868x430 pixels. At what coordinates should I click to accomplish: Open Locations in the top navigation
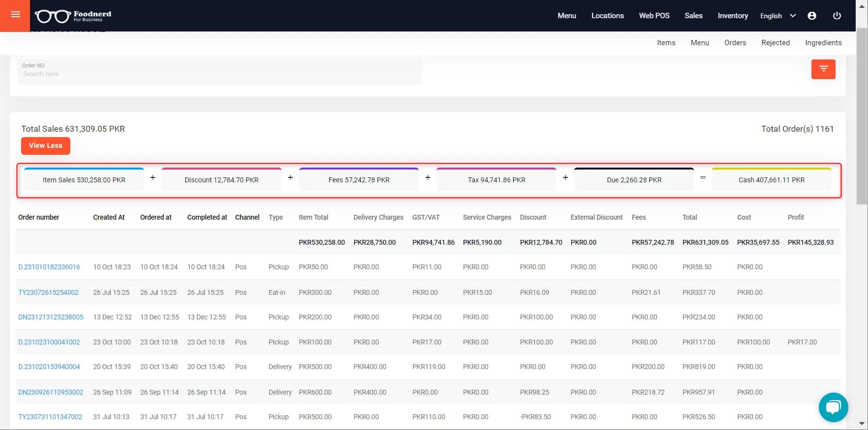tap(608, 16)
